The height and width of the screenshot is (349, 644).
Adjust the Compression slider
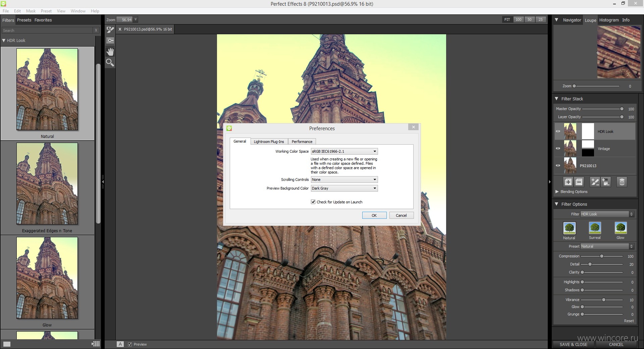point(602,256)
